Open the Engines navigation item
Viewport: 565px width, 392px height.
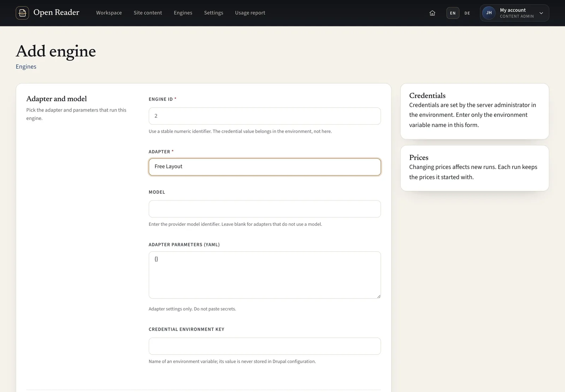183,13
